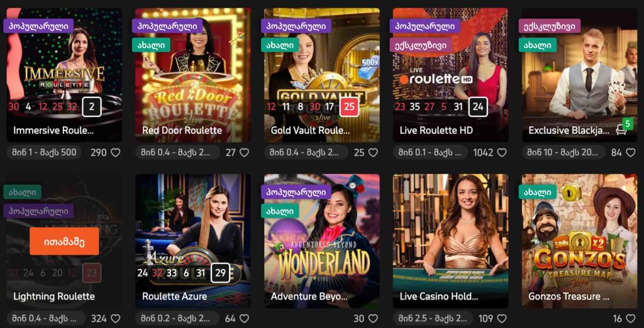The image size is (644, 328).
Task: Like Gold Vault Roulette via heart
Action: pos(373,153)
